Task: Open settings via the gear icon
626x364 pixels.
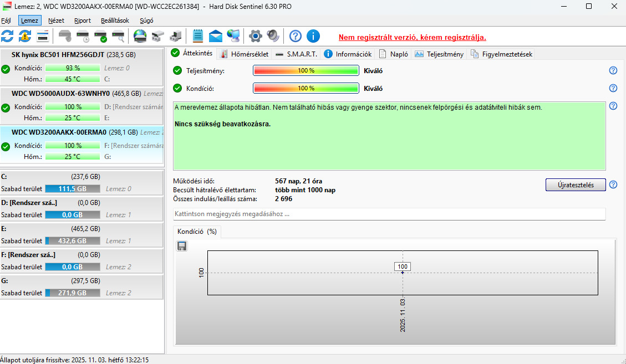Action: pyautogui.click(x=256, y=36)
